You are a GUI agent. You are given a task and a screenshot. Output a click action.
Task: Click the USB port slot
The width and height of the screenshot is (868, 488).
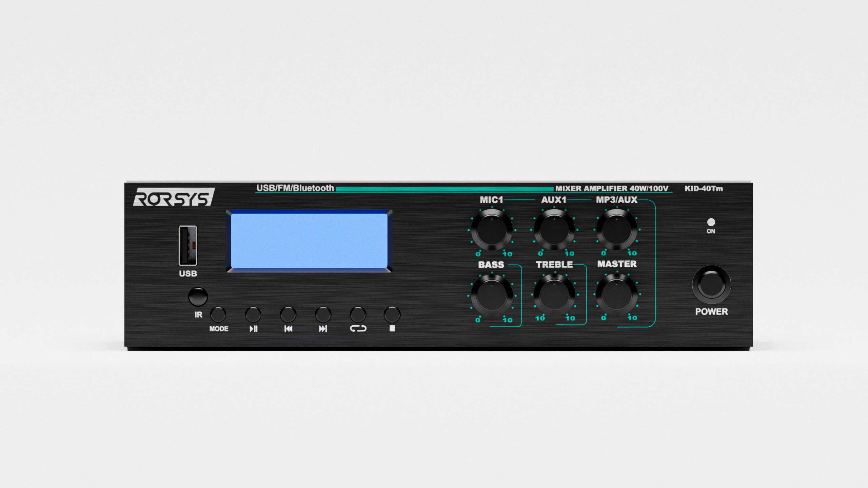188,245
